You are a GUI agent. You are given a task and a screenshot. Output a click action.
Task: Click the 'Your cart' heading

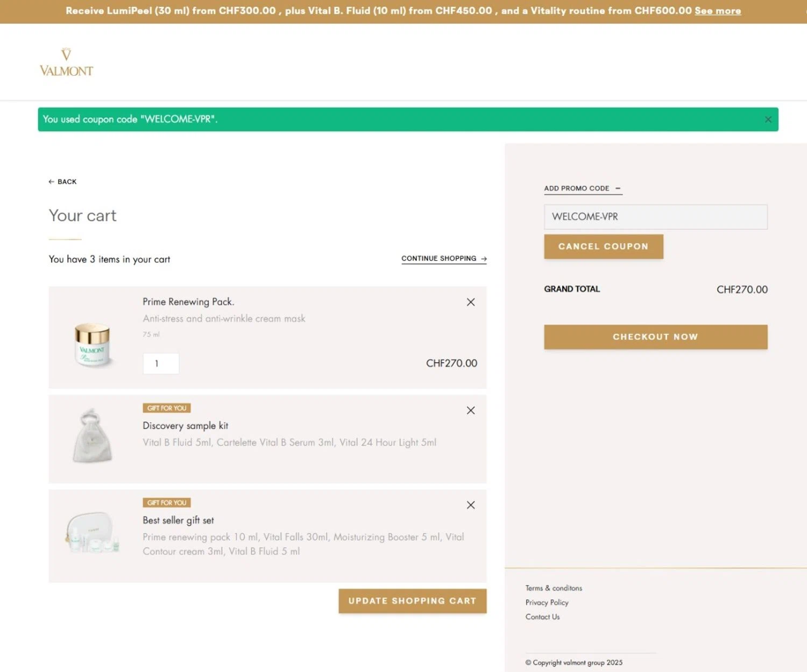click(82, 216)
